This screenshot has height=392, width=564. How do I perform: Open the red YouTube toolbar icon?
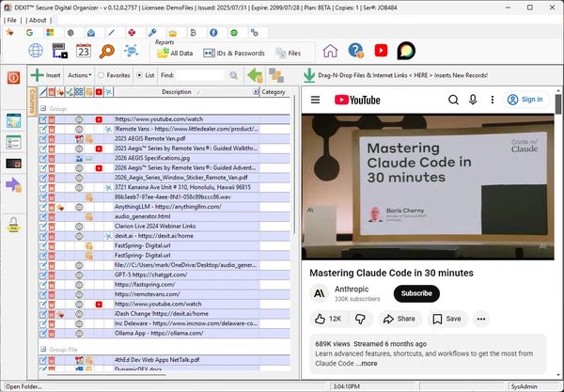click(382, 51)
